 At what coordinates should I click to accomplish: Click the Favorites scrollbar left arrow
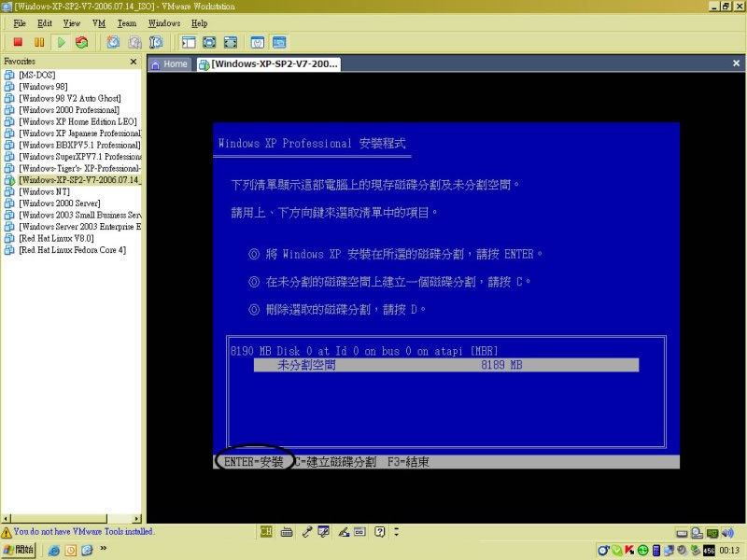6,518
